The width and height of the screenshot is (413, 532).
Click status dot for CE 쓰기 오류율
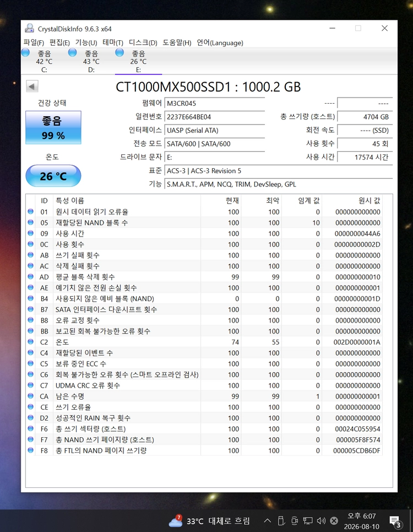tap(30, 407)
